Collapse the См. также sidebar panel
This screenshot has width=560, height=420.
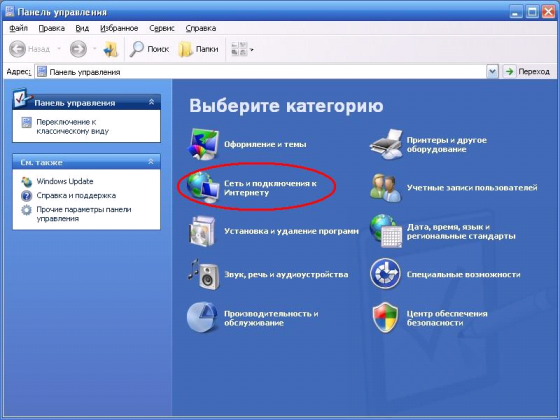tap(151, 162)
